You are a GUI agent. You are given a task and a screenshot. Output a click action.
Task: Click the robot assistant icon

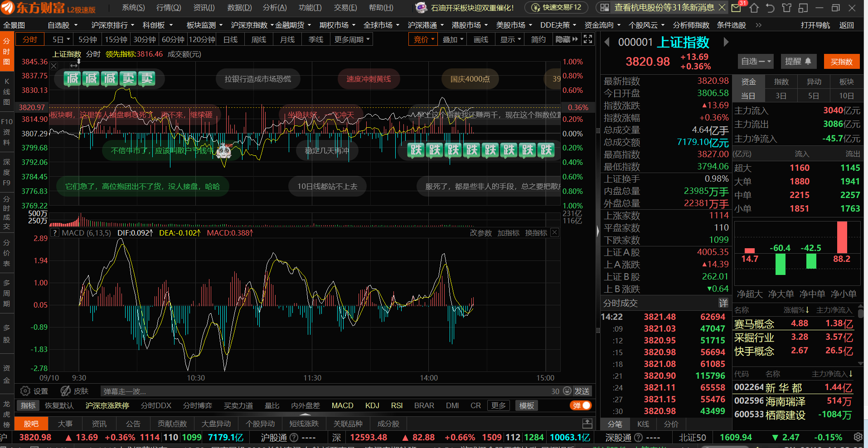click(421, 8)
